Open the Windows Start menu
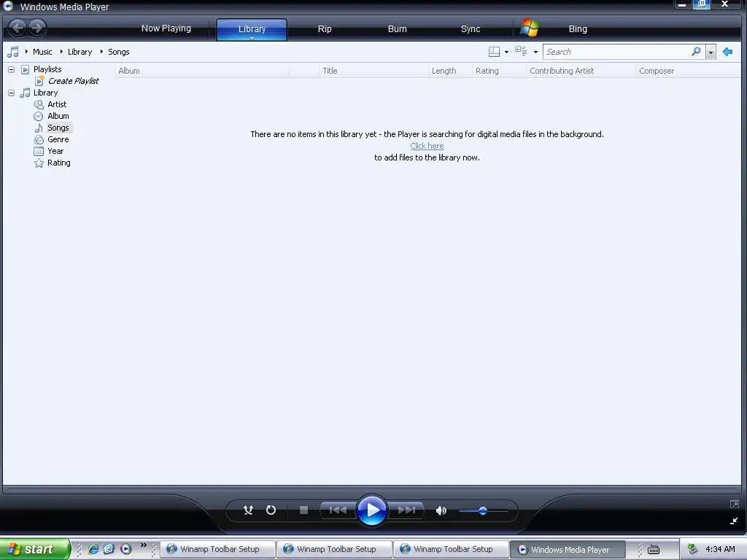747x560 pixels. click(x=35, y=549)
